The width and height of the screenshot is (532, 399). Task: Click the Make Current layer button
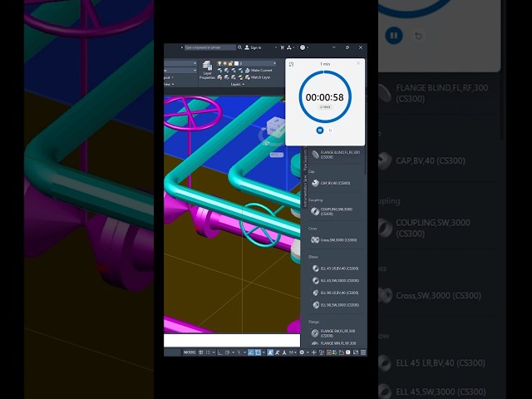(x=259, y=70)
